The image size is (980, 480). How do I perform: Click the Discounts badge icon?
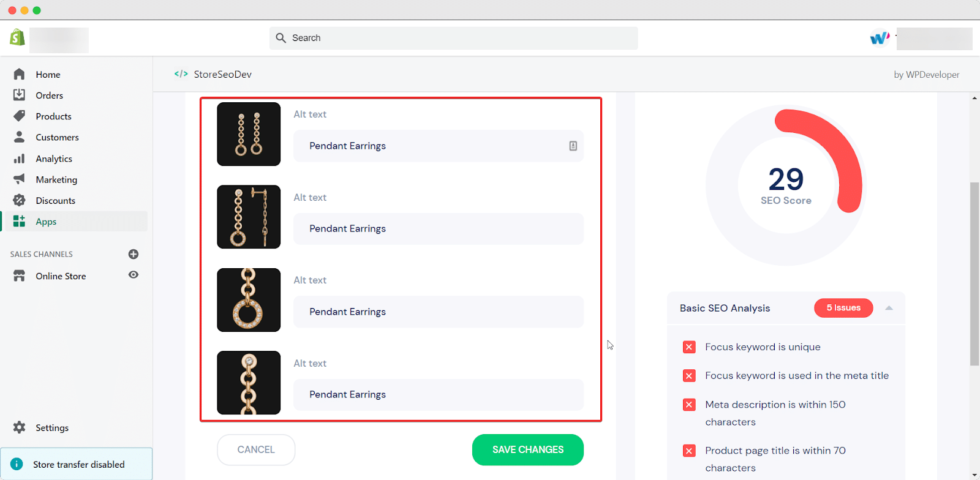20,200
